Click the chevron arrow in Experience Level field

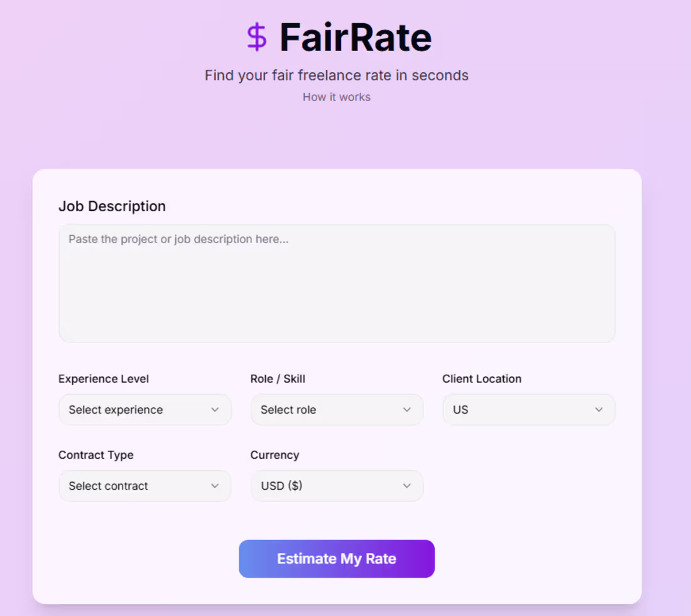[x=215, y=410]
